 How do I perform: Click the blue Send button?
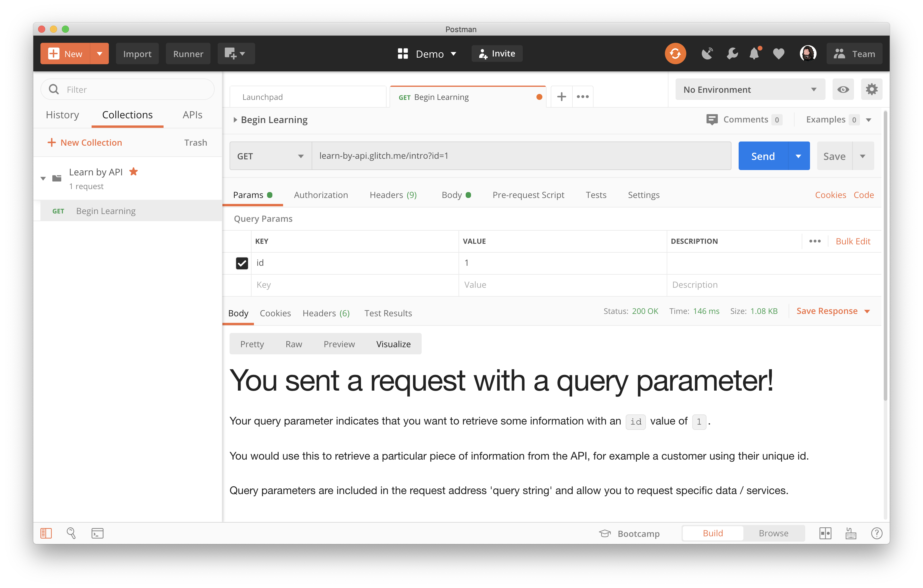tap(763, 156)
